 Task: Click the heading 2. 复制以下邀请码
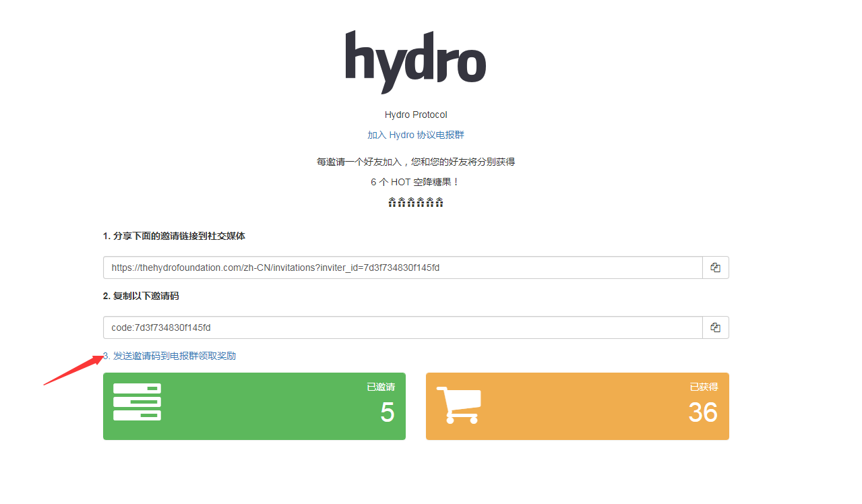[141, 296]
